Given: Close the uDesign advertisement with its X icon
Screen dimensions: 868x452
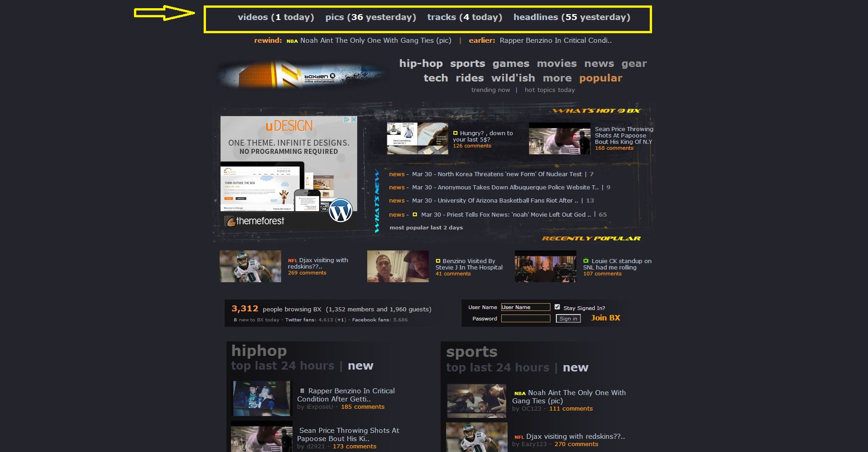Looking at the screenshot, I should 353,120.
